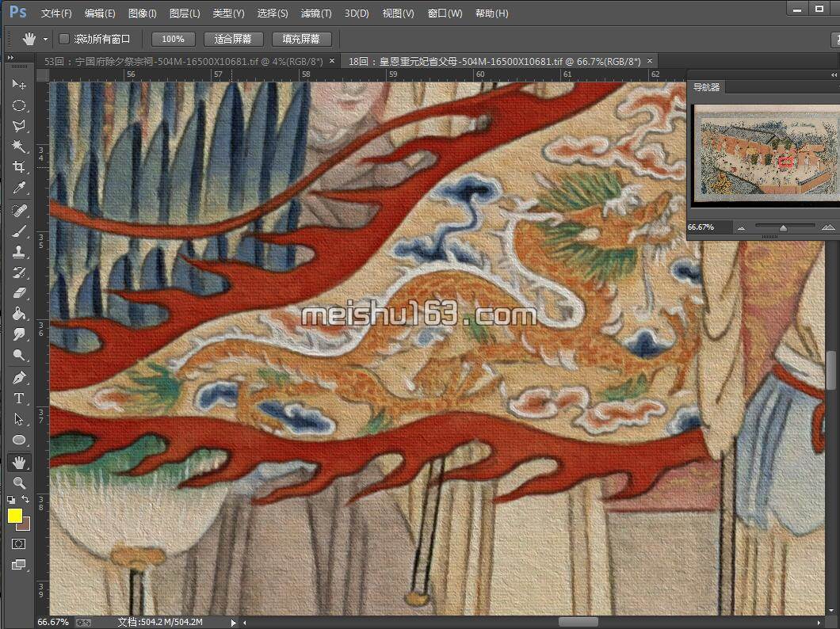Select the Zoom tool in the toolbox
The image size is (840, 629).
coord(19,483)
